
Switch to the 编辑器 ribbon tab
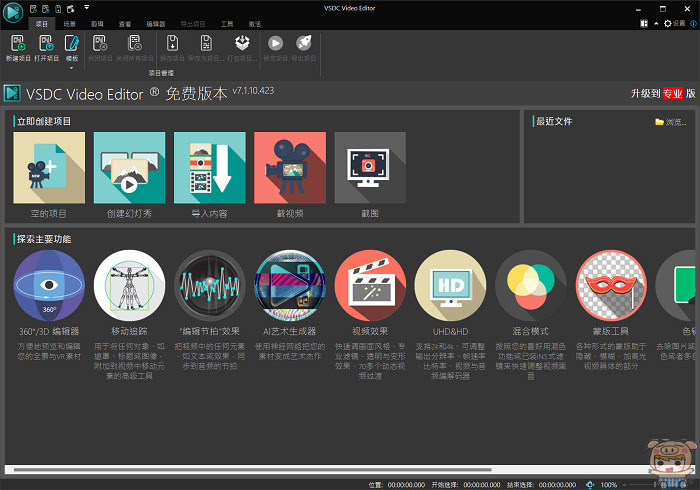coord(156,24)
